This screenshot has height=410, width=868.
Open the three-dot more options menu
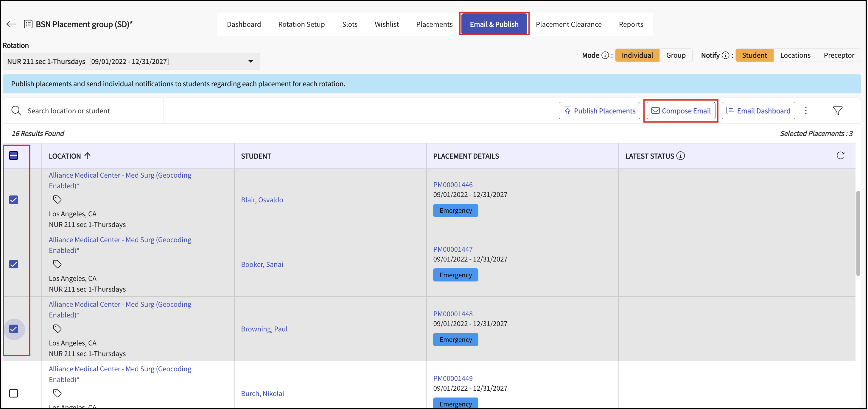pyautogui.click(x=806, y=111)
